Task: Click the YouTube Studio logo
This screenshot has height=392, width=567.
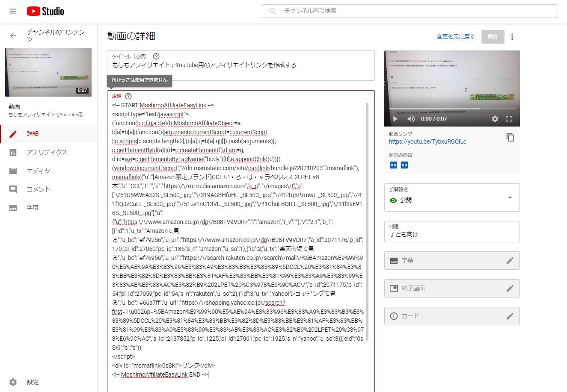Action: point(45,11)
